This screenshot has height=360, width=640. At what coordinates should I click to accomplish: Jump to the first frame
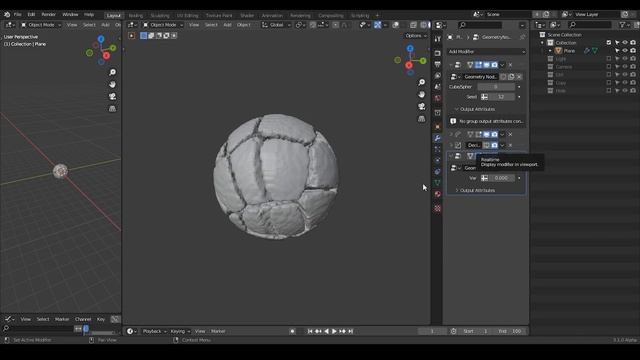310,331
